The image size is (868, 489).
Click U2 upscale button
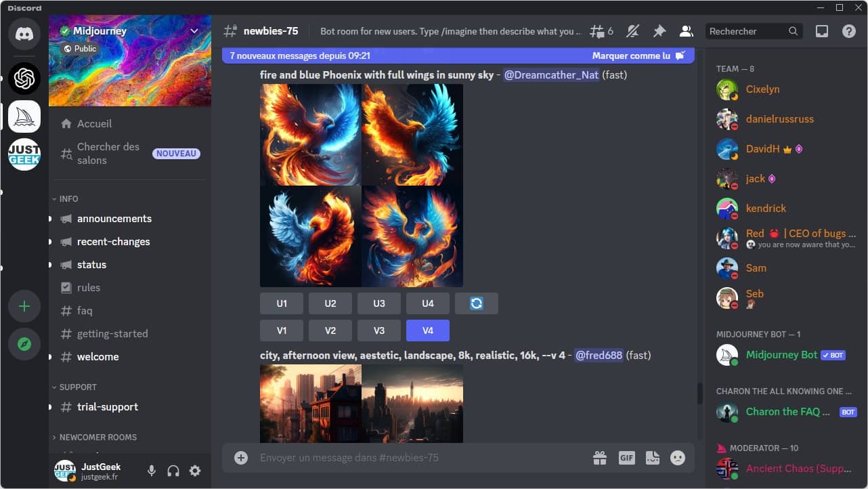pos(330,303)
